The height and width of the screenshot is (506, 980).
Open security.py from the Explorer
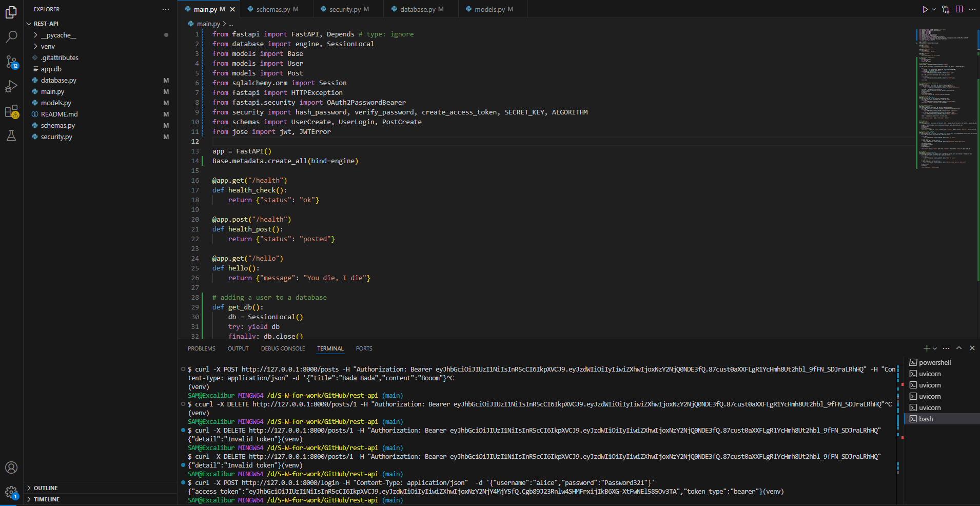pyautogui.click(x=56, y=137)
